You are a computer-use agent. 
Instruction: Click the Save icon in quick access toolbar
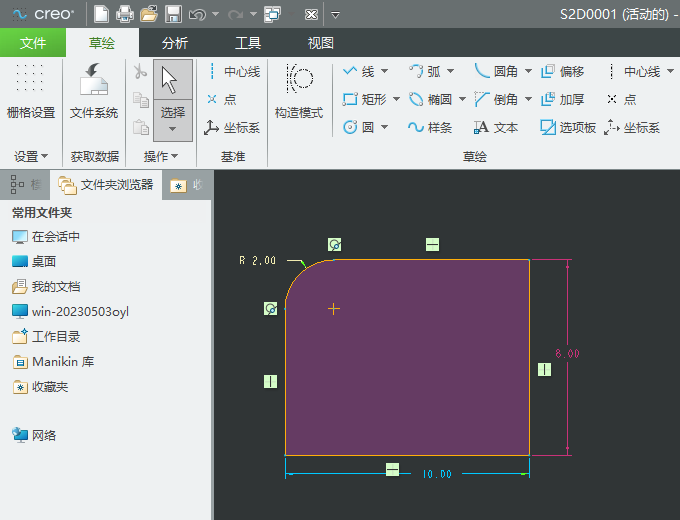coord(173,15)
